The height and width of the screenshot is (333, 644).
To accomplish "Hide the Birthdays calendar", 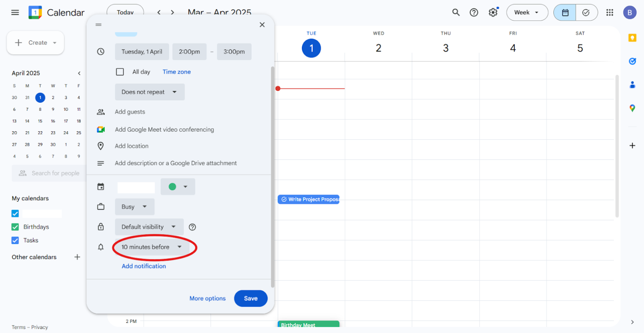I will pyautogui.click(x=15, y=226).
